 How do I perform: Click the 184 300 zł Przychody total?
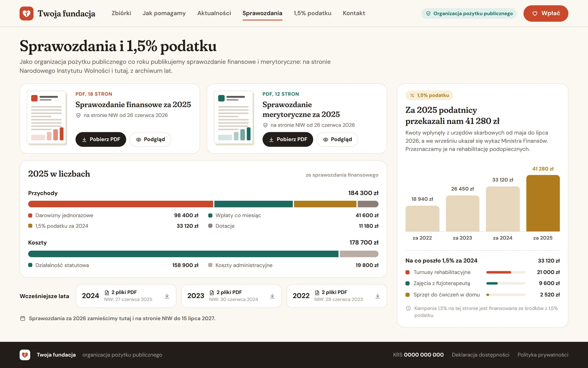pos(363,193)
